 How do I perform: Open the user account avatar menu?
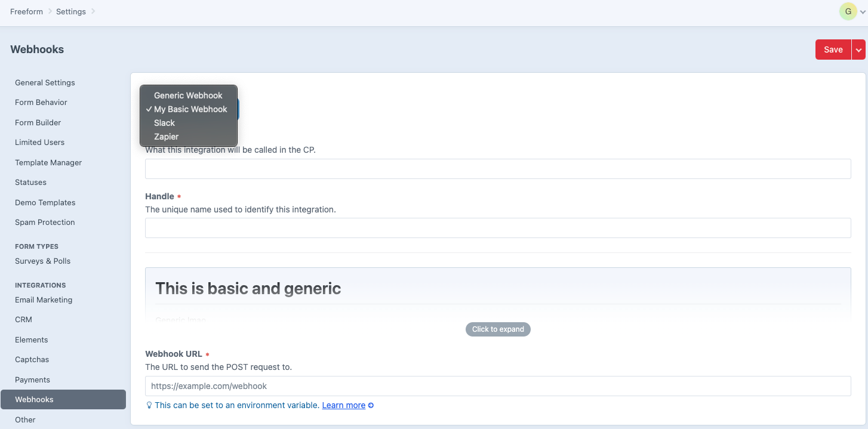click(x=848, y=11)
